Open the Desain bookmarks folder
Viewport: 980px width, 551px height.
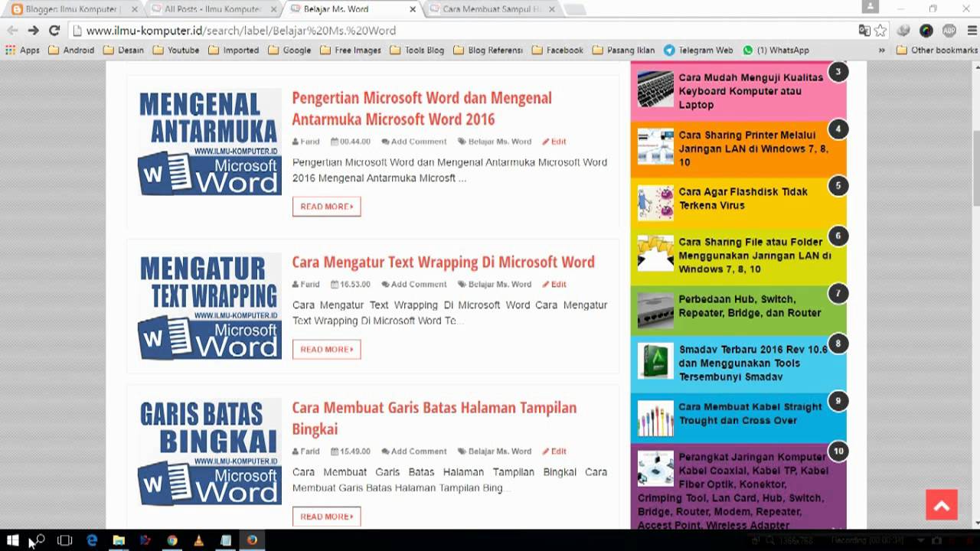(x=122, y=50)
